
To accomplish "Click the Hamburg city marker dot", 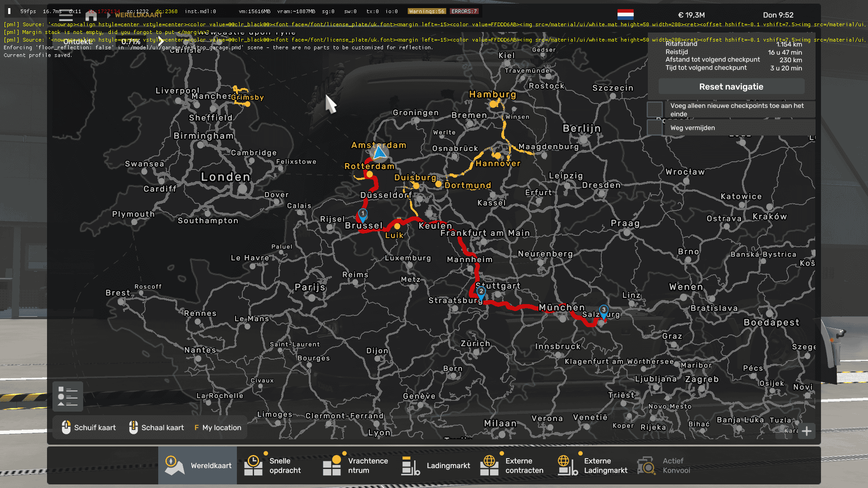I will [x=493, y=104].
